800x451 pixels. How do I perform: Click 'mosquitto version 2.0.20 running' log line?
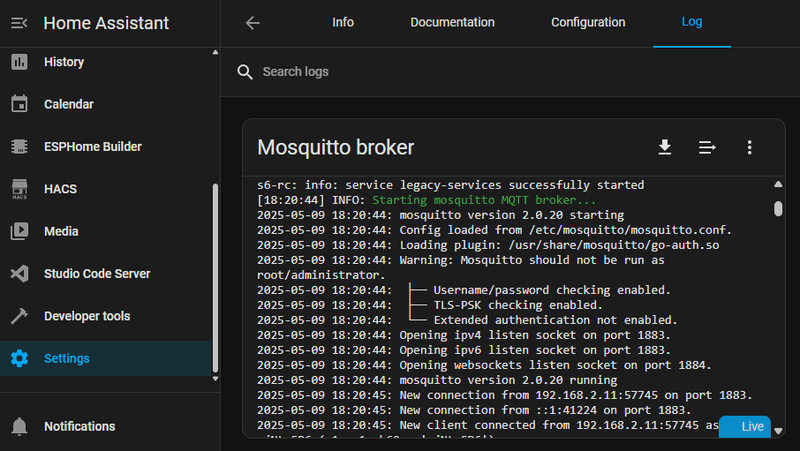(437, 380)
